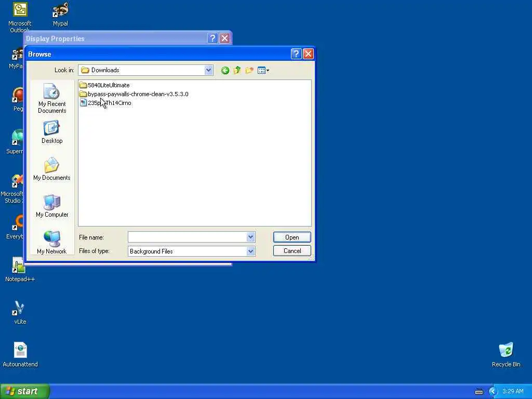
Task: Expand the File name dropdown arrow
Action: tap(250, 237)
